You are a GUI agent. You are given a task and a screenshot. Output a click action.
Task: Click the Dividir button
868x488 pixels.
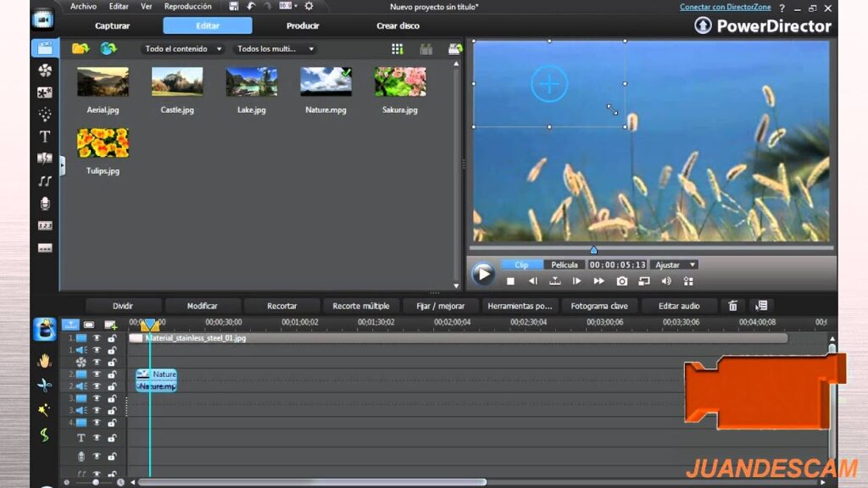pyautogui.click(x=123, y=306)
